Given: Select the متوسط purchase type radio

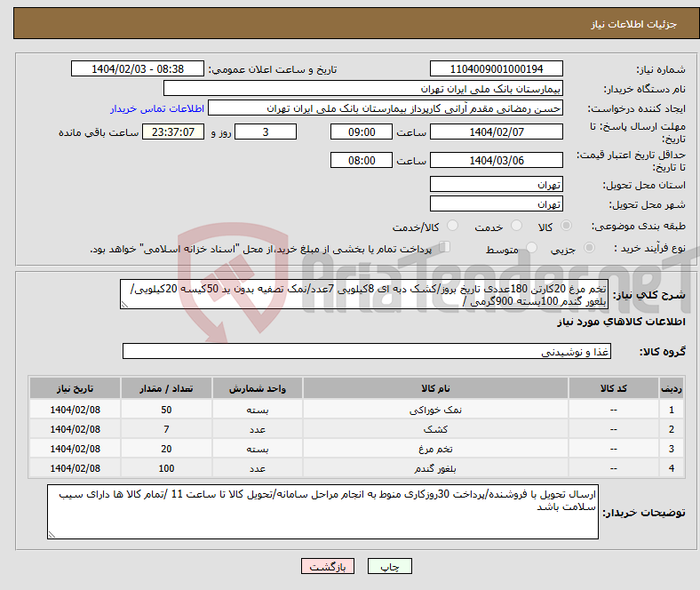Looking at the screenshot, I should pyautogui.click(x=532, y=249).
